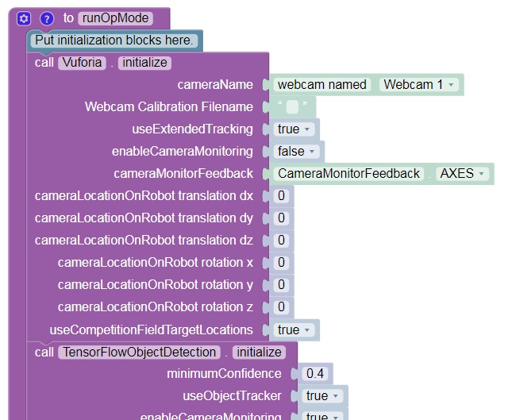This screenshot has height=420, width=512.
Task: Edit the translation dy value field
Action: (x=281, y=218)
